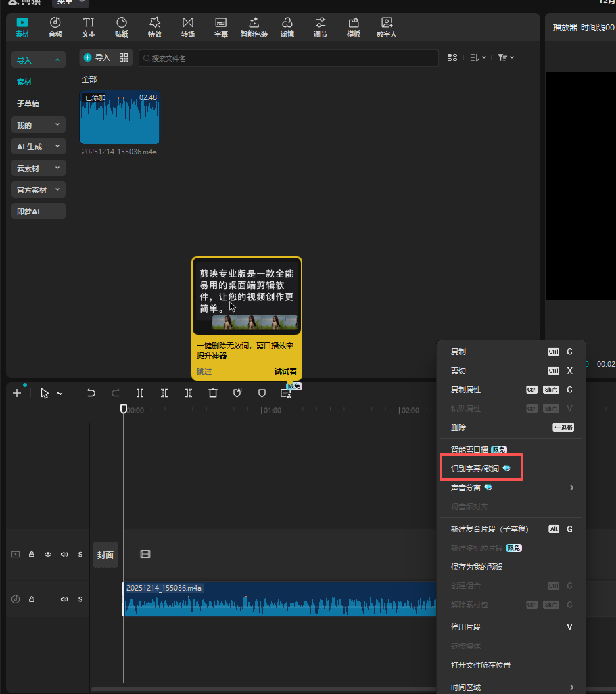Viewport: 616px width, 694px height.
Task: Open the sort order dropdown
Action: click(x=478, y=57)
